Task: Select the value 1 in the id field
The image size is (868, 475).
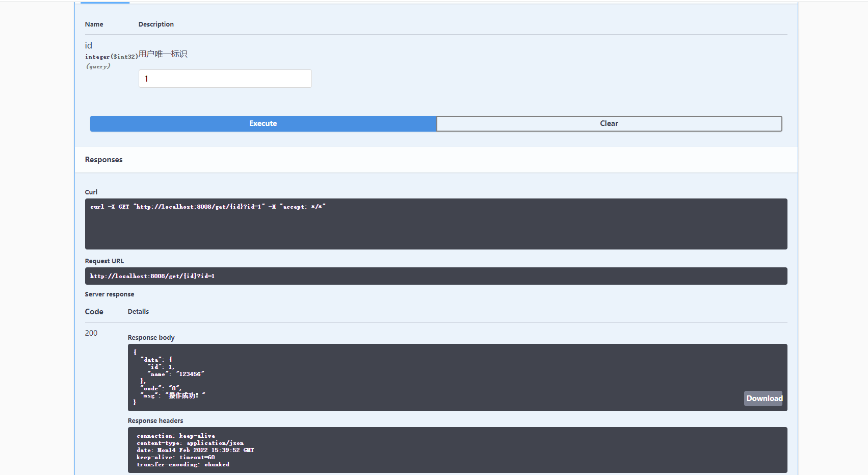Action: (x=147, y=79)
